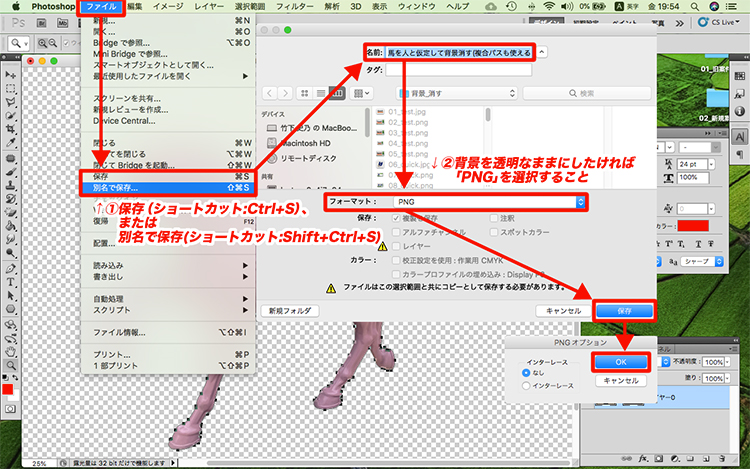Open the Character panel dock icon
750x469 pixels.
click(739, 137)
